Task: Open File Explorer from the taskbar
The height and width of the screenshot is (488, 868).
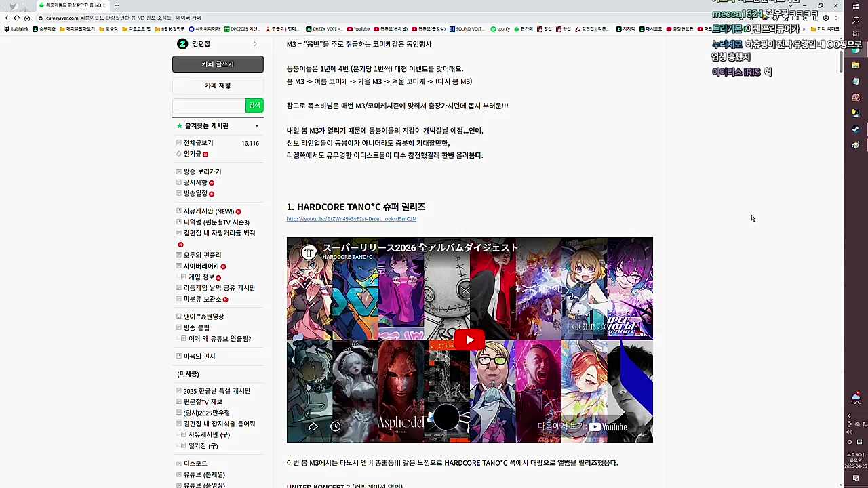Action: pyautogui.click(x=856, y=66)
